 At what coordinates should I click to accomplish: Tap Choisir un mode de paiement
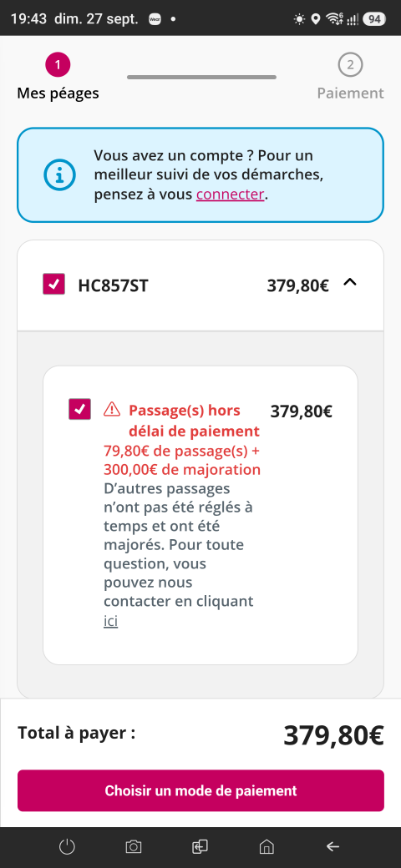point(200,790)
